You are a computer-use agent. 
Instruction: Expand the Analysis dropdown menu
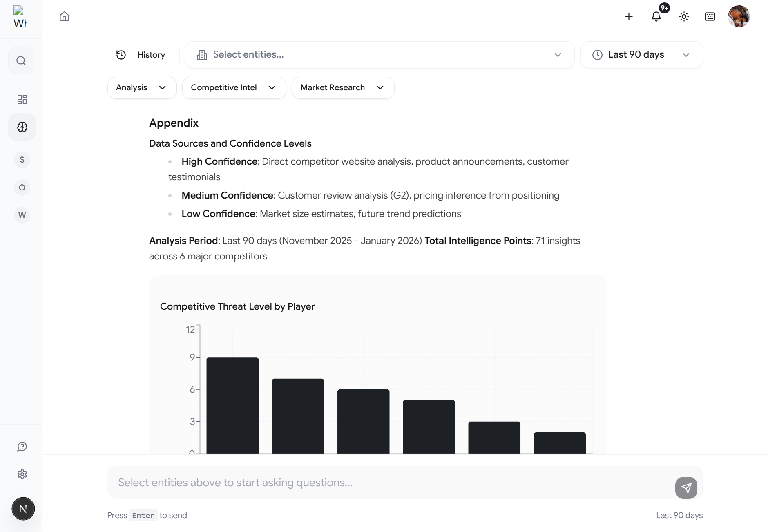tap(142, 88)
